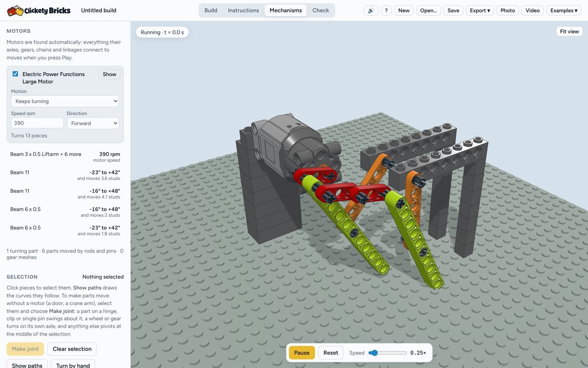Image resolution: width=588 pixels, height=368 pixels.
Task: Click the Photo button
Action: coord(508,11)
